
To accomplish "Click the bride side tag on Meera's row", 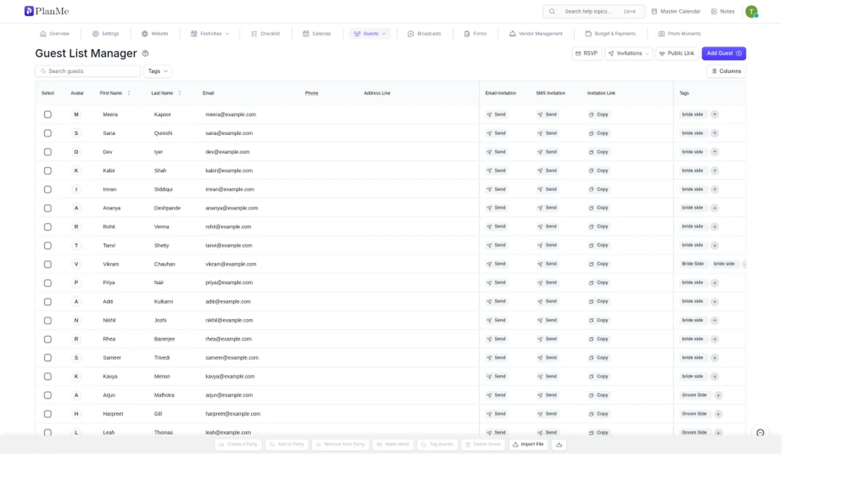I will [692, 115].
